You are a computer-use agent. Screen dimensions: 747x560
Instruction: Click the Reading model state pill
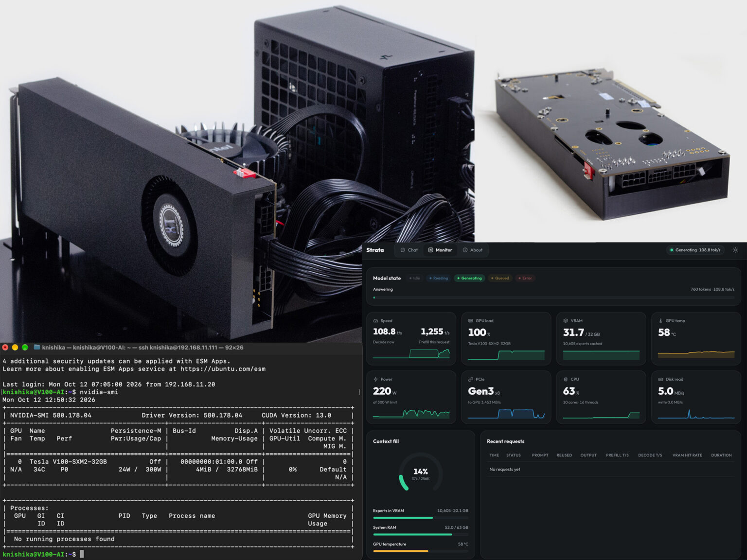coord(439,278)
